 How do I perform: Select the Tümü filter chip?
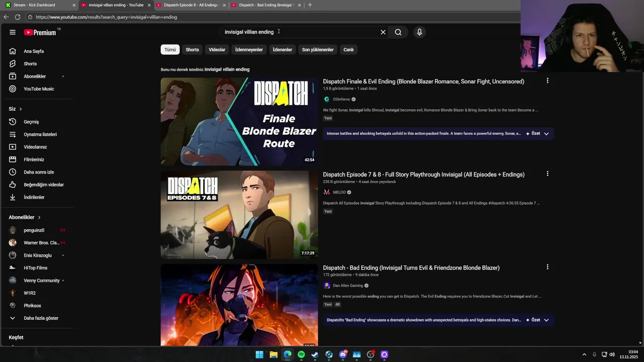point(170,50)
